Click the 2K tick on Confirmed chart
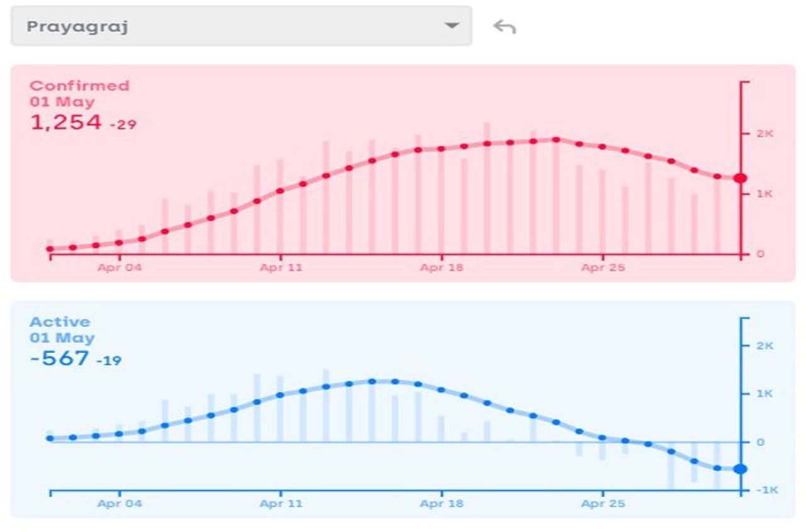 pyautogui.click(x=764, y=133)
